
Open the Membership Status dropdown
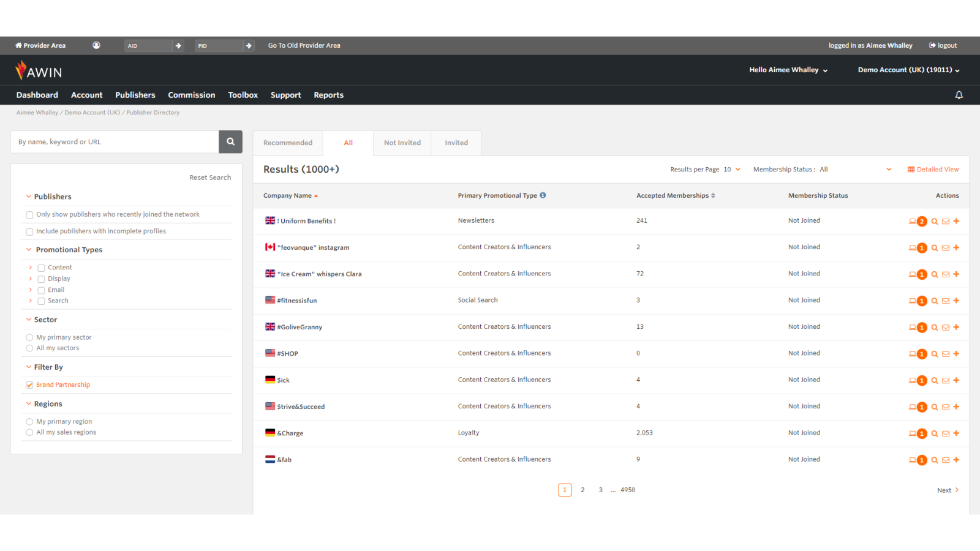click(856, 170)
